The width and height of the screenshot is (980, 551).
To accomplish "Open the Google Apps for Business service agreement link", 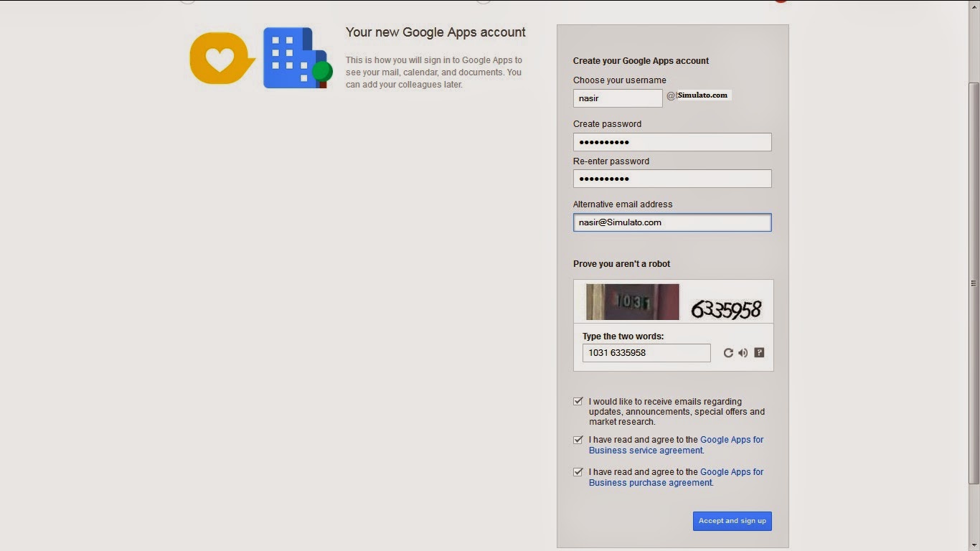I will (x=677, y=445).
